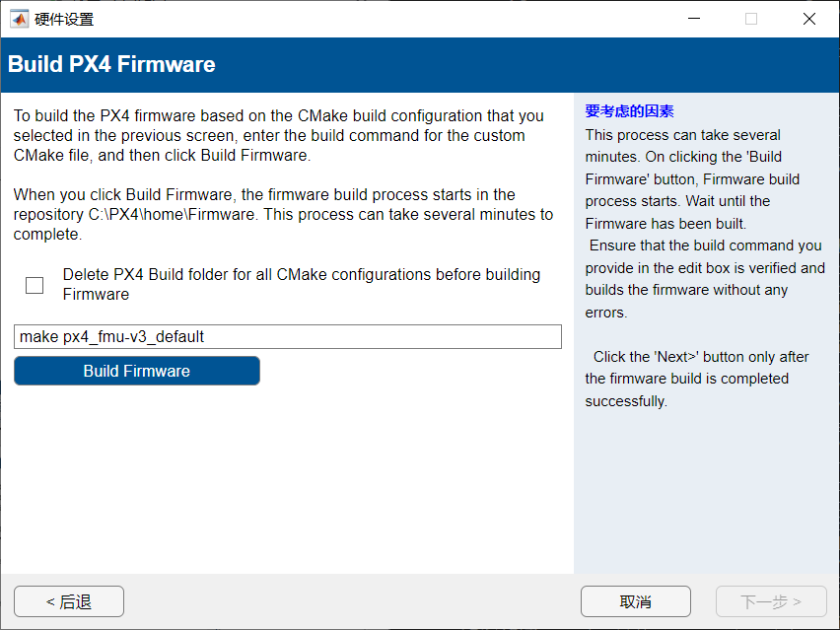840x630 pixels.
Task: Click the build command text field
Action: click(x=287, y=336)
